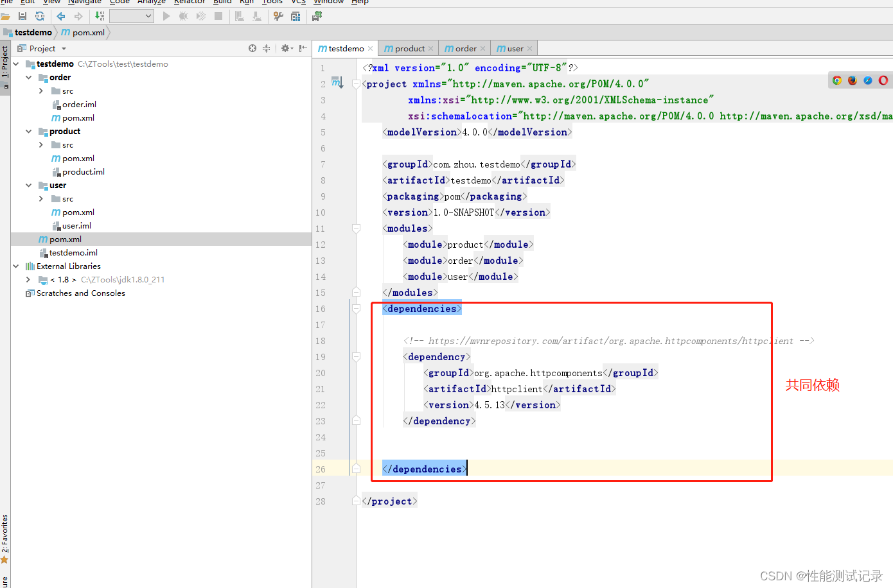Click the Run with Coverage icon
Screen dimensions: 893x588
click(x=201, y=16)
